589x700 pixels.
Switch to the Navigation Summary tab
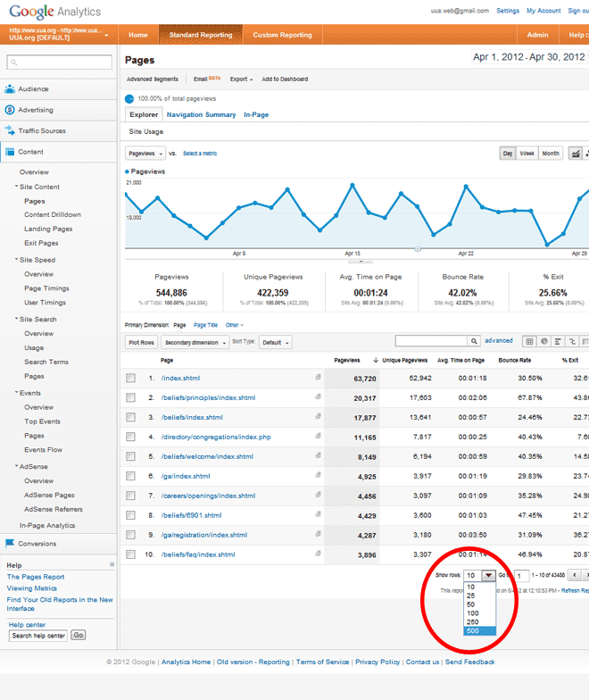coord(202,114)
